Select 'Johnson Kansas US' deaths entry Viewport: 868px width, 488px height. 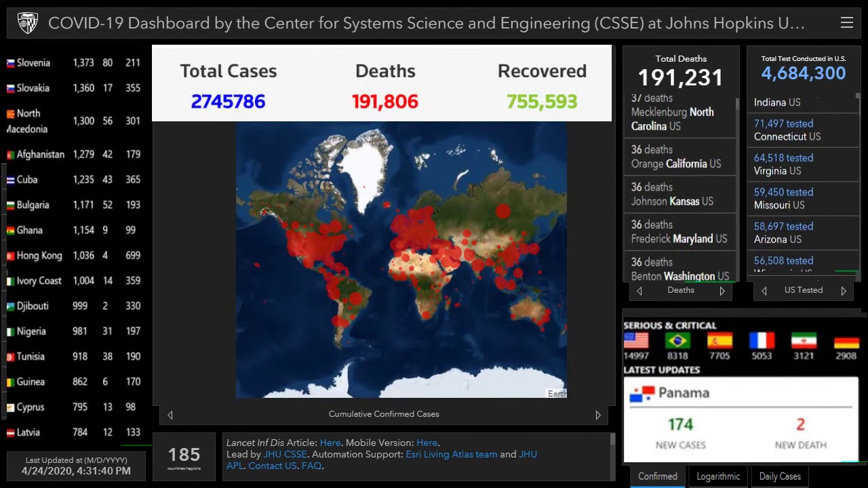point(679,195)
